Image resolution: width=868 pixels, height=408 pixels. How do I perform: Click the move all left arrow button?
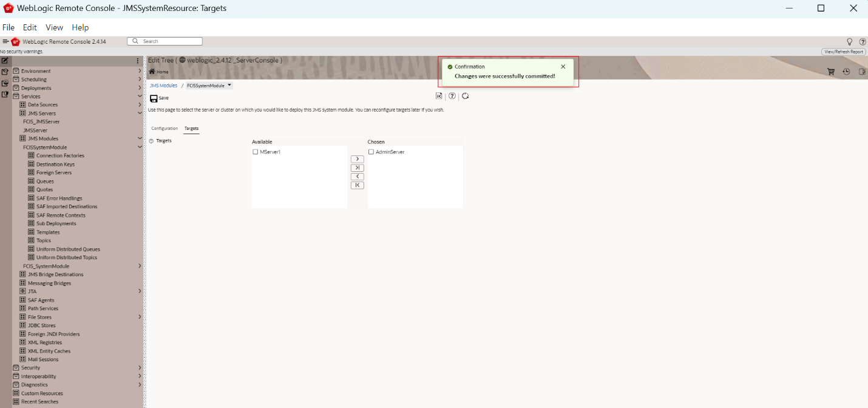[x=358, y=185]
